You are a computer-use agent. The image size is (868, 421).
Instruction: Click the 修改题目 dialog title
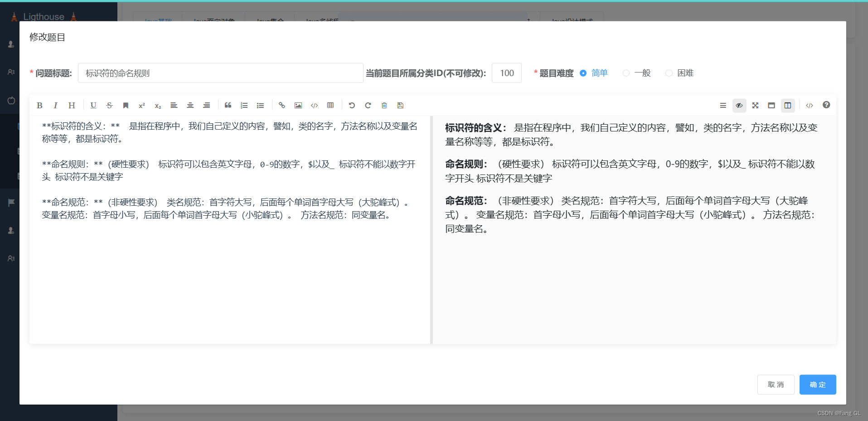point(47,37)
